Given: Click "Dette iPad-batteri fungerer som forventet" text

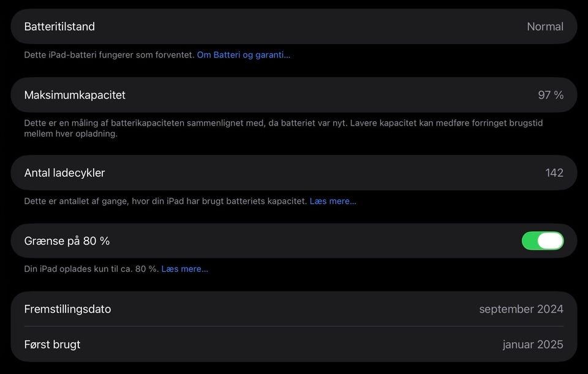Looking at the screenshot, I should (109, 55).
